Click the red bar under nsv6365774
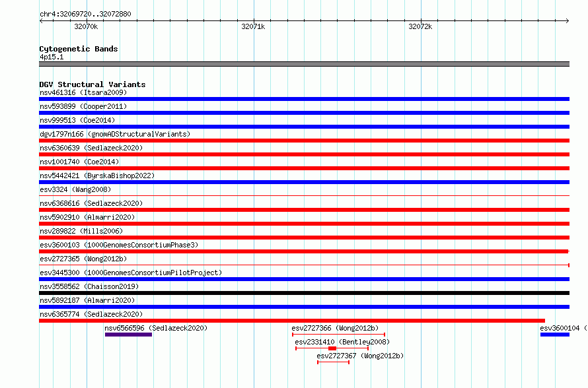588x388 pixels. [x=292, y=321]
